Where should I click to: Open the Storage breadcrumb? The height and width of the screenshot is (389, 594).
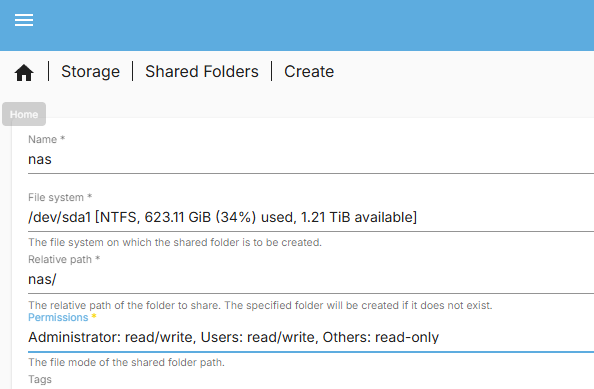coord(91,72)
